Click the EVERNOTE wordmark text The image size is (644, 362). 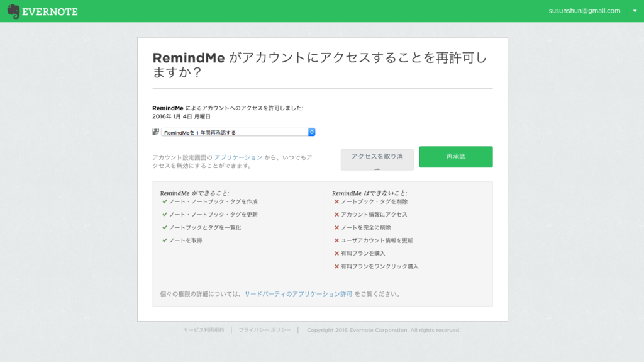pyautogui.click(x=50, y=12)
